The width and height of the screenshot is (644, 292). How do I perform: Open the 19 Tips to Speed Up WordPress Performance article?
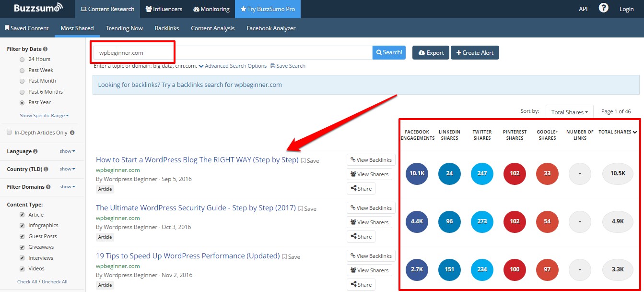coord(187,256)
